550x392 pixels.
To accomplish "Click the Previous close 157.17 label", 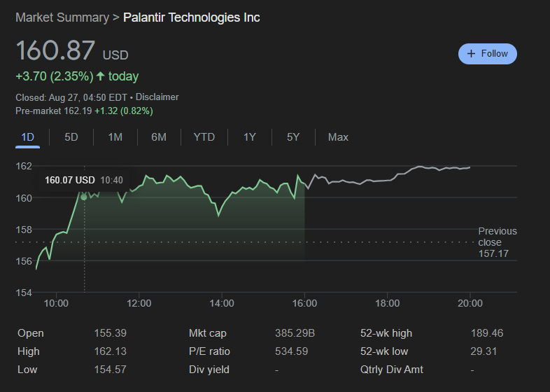I will [498, 242].
